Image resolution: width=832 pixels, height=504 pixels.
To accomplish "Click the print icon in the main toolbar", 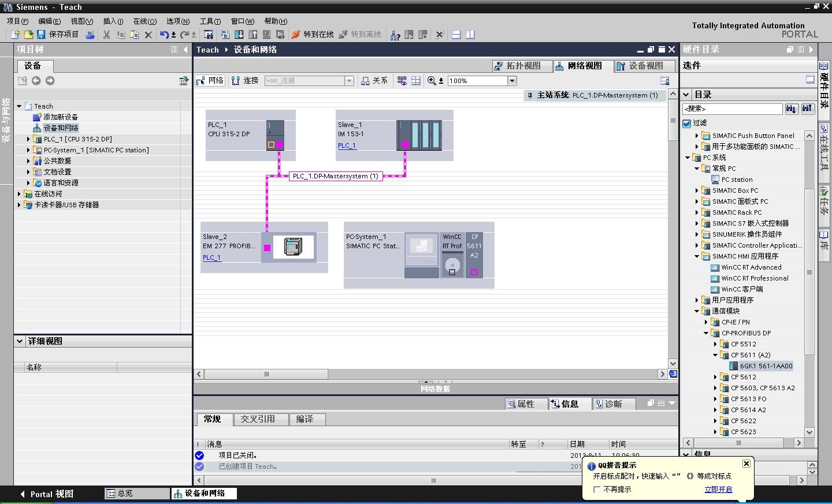I will click(90, 35).
